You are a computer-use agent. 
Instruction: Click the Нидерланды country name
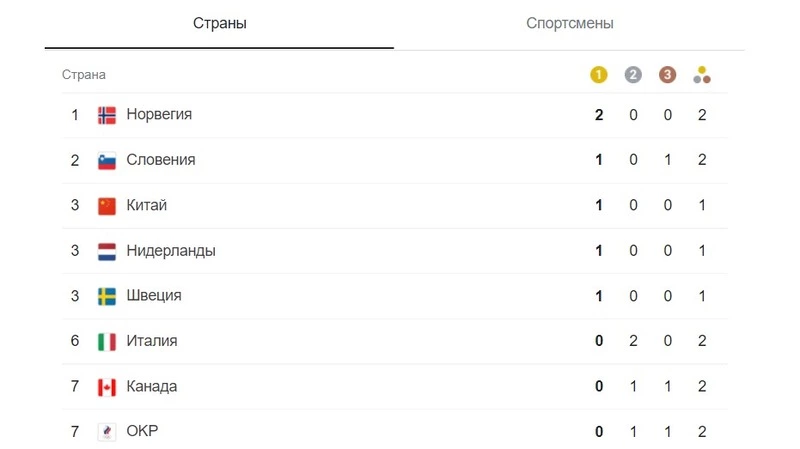[171, 251]
